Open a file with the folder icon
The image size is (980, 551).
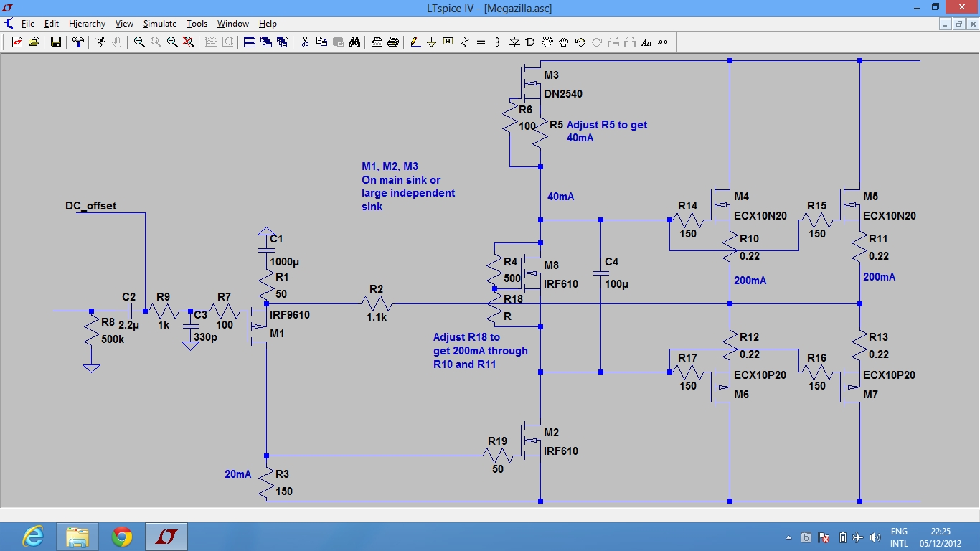[x=34, y=42]
